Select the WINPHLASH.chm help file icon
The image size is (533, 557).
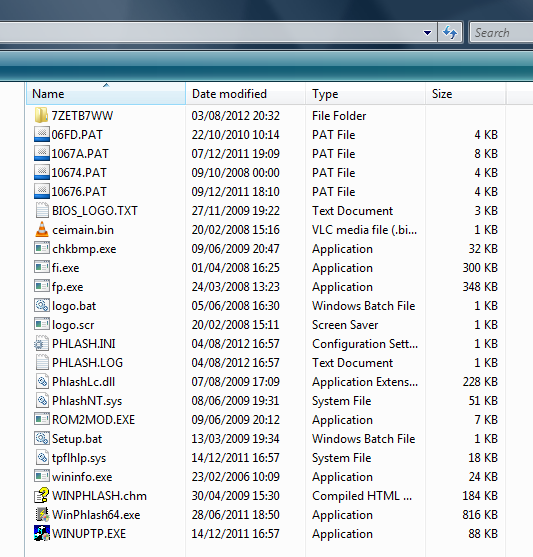(x=42, y=496)
